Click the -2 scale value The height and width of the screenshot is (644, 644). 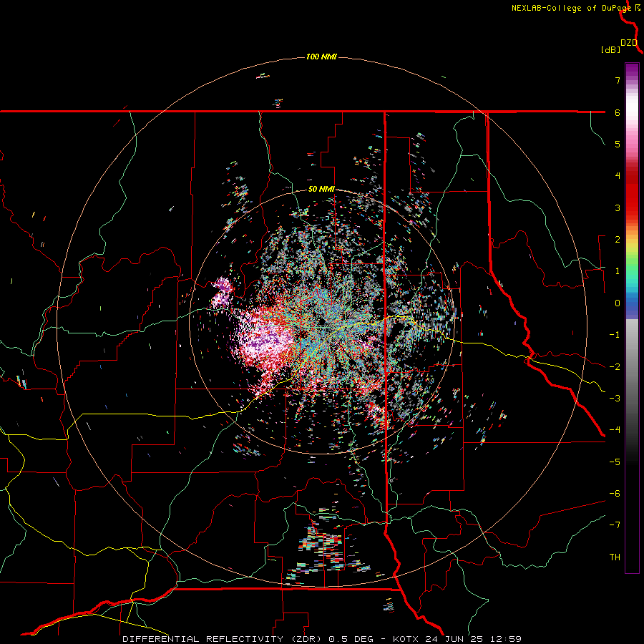615,367
